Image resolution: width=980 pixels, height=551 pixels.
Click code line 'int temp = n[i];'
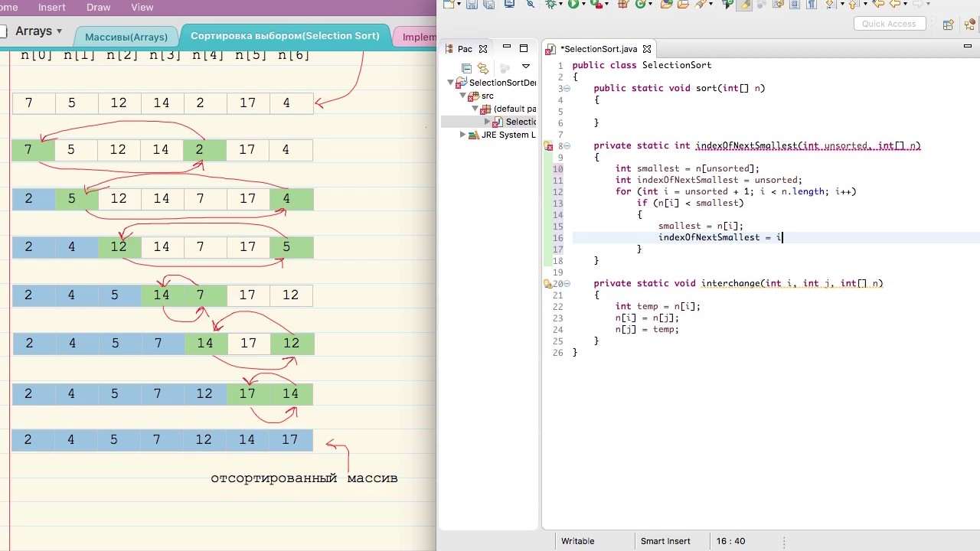pos(658,306)
